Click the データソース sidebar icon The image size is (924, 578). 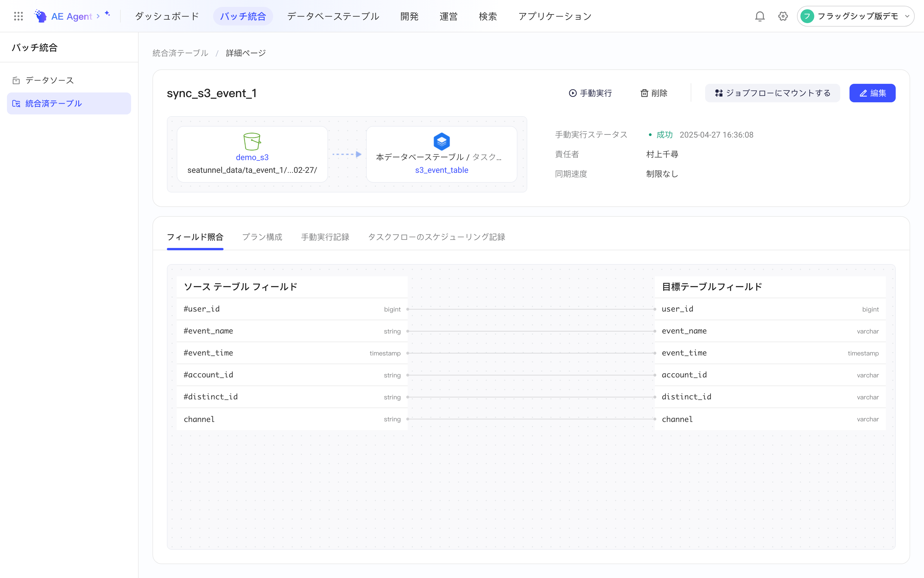coord(16,80)
